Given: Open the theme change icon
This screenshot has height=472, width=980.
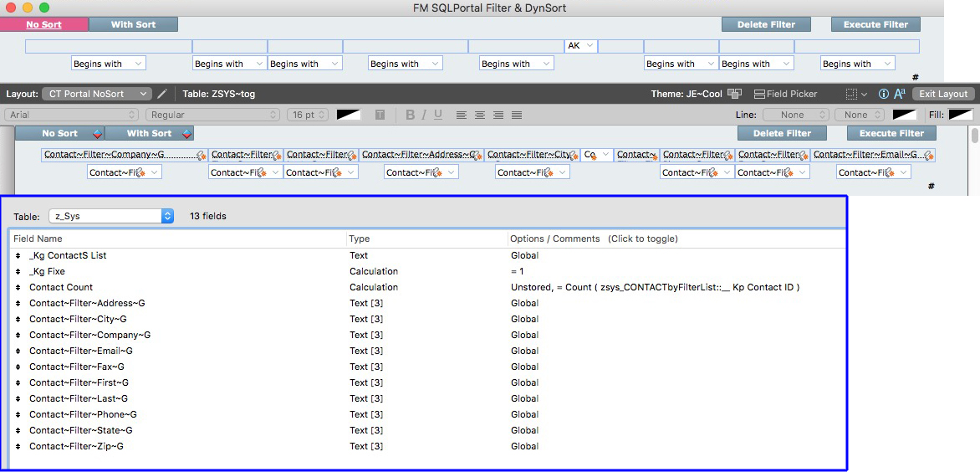Looking at the screenshot, I should point(734,95).
